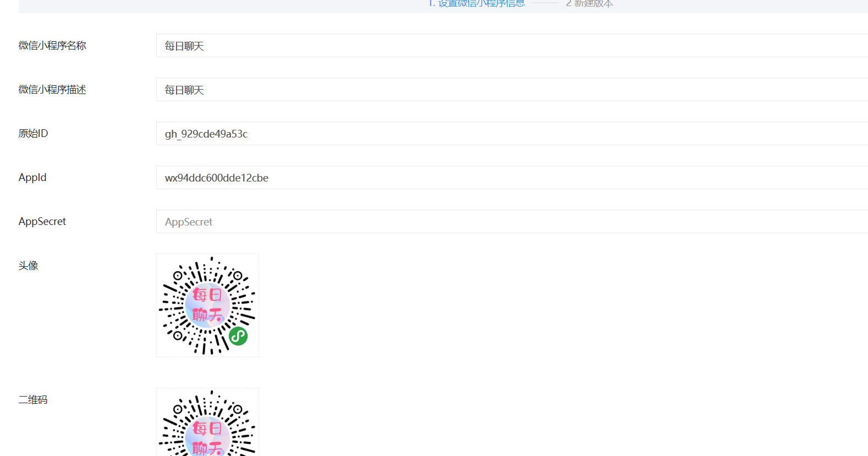Click the 头像 label
Image resolution: width=868 pixels, height=456 pixels.
coord(28,266)
